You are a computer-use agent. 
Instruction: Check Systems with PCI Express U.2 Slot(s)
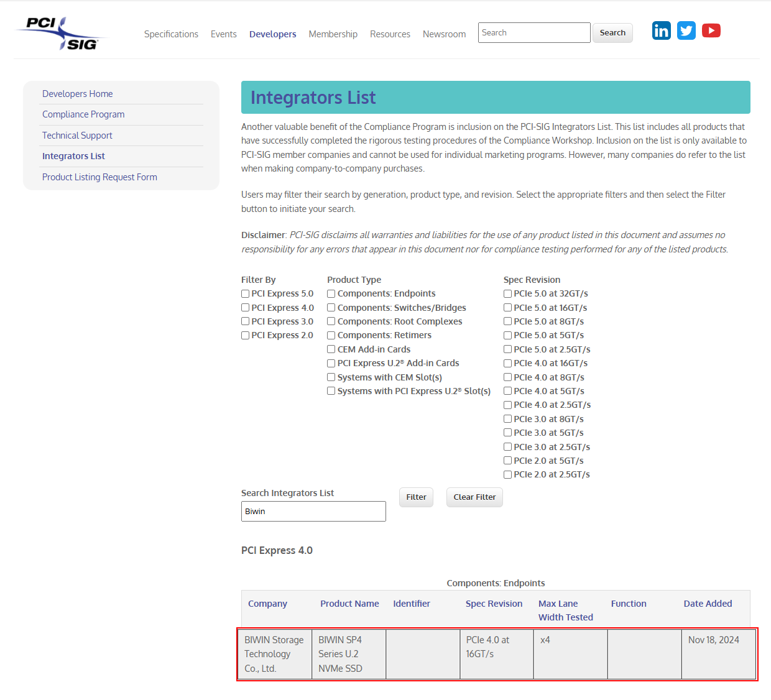[x=331, y=391]
